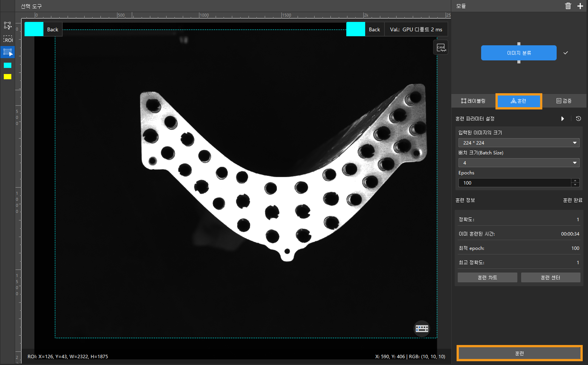Pick the yellow color swatch in left toolbar
Screen dimensions: 588x365
tap(8, 77)
